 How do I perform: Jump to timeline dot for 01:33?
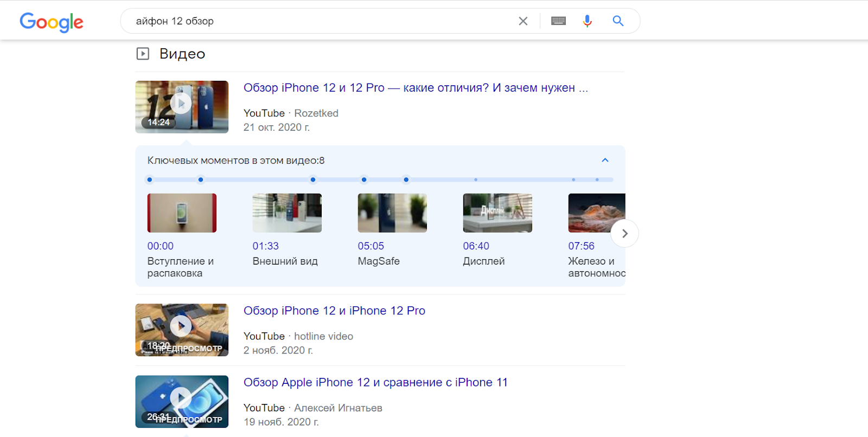(x=201, y=179)
